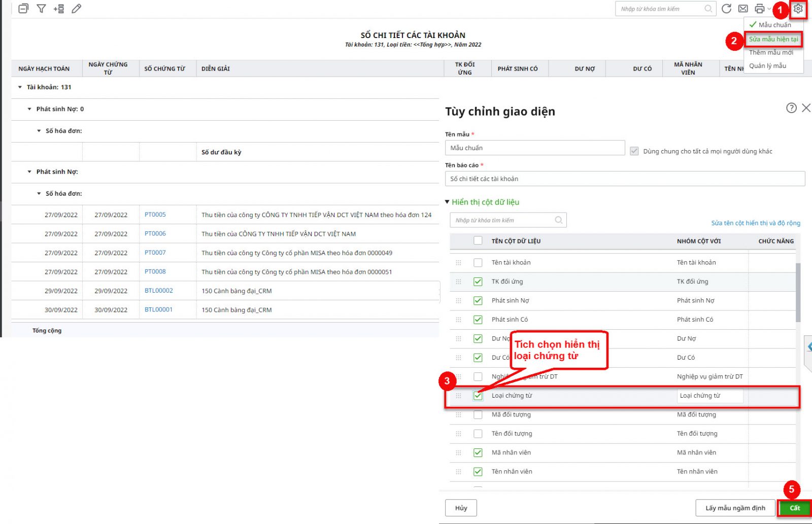Viewport: 812px width, 524px height.
Task: Choose 'Quản lý mẫu' from the menu
Action: coord(767,65)
